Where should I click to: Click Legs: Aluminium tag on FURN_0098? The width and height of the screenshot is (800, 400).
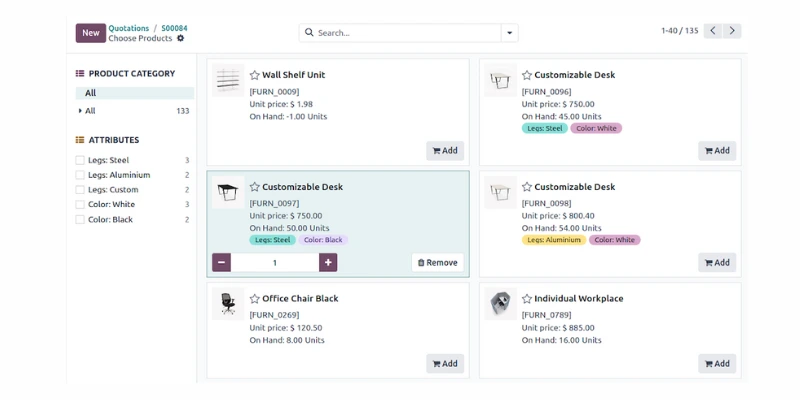point(554,240)
